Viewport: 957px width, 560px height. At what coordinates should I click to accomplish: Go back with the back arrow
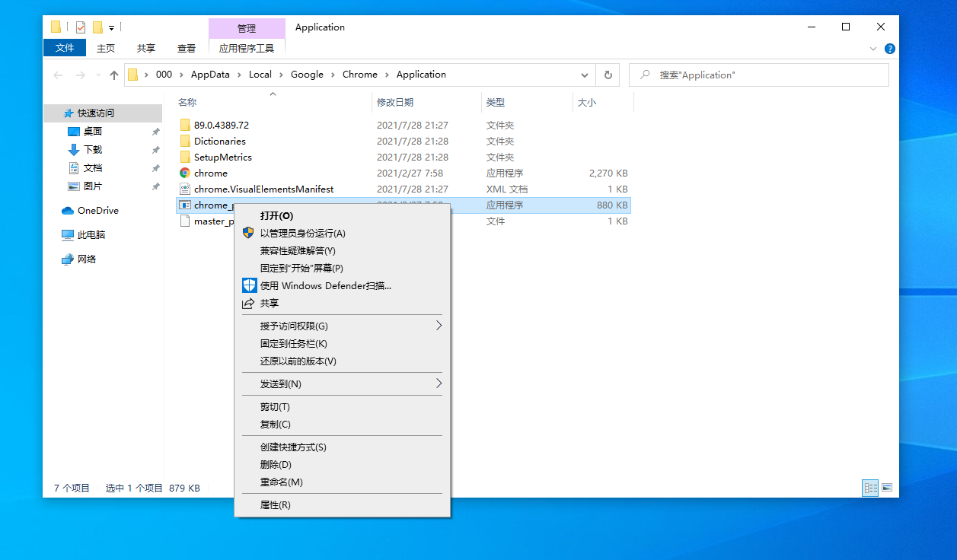tap(59, 75)
